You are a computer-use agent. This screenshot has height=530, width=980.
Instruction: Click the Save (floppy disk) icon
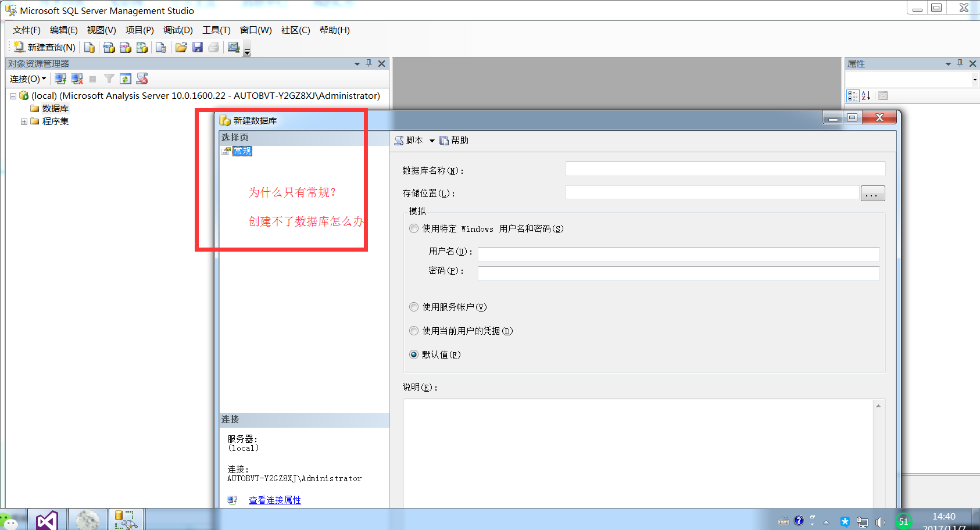pyautogui.click(x=198, y=48)
